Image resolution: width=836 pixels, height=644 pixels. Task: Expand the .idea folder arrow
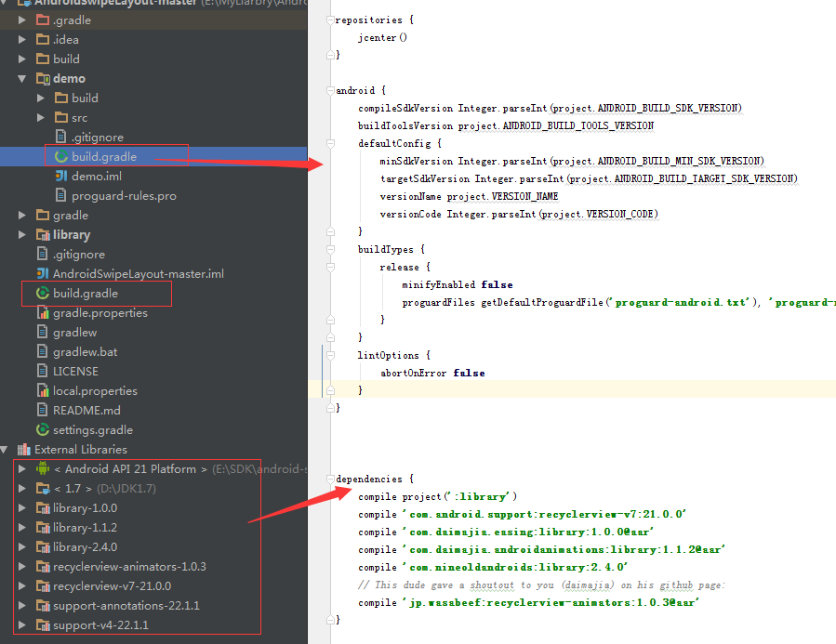point(22,39)
